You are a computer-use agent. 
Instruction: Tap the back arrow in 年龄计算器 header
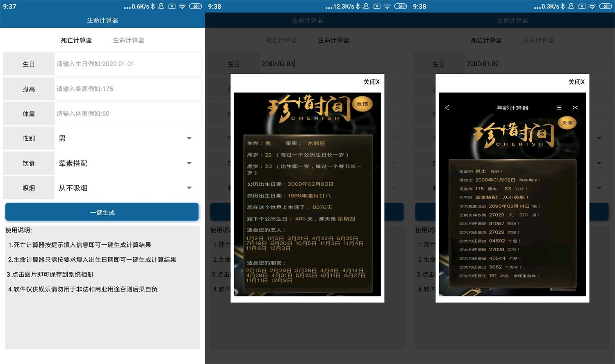pos(447,107)
